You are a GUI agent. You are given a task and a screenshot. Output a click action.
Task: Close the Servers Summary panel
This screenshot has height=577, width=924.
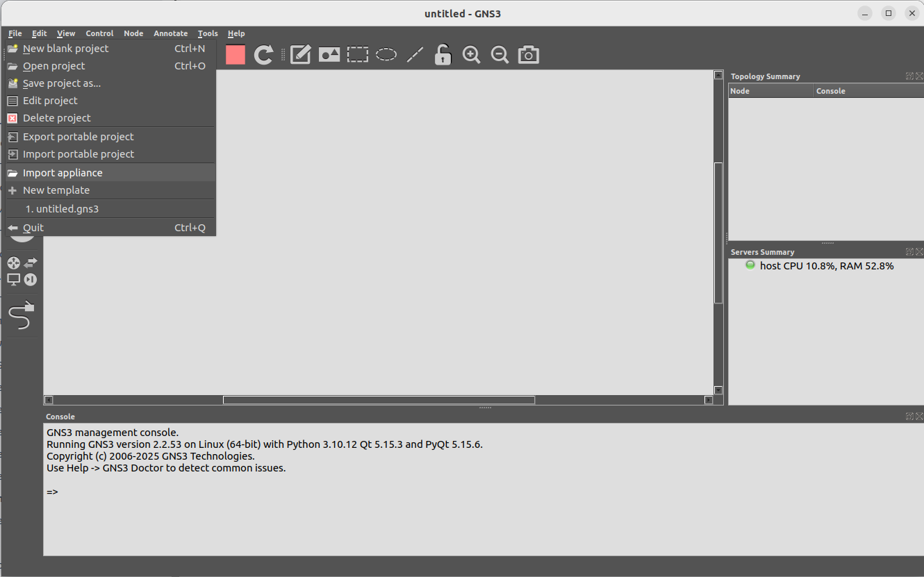pyautogui.click(x=919, y=252)
